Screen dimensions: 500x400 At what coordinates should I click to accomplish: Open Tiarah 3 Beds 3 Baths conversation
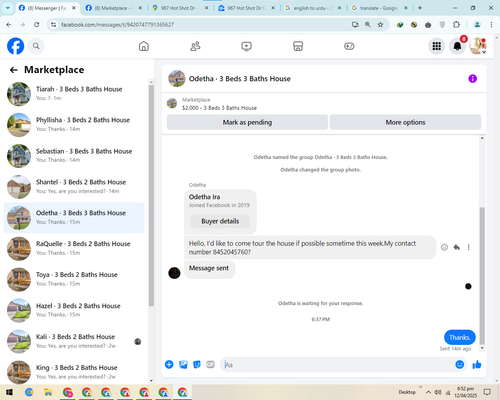tap(74, 94)
